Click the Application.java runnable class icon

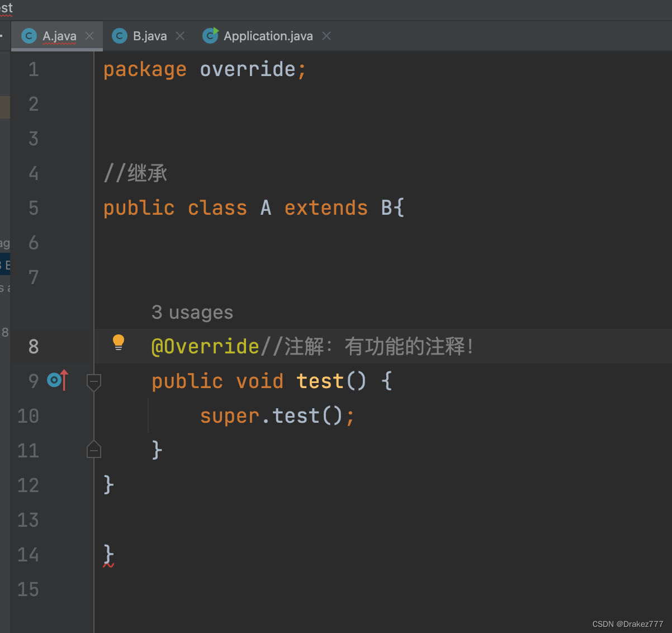tap(210, 36)
